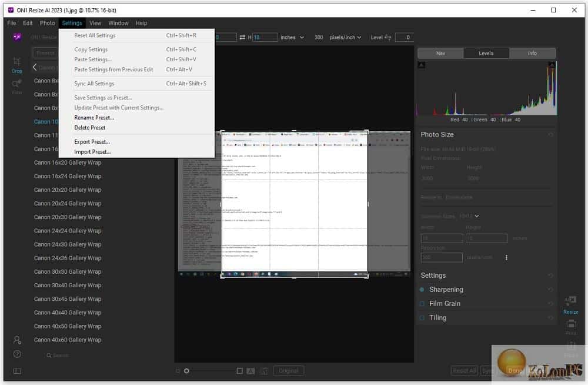Reset the Film Grain settings

550,304
